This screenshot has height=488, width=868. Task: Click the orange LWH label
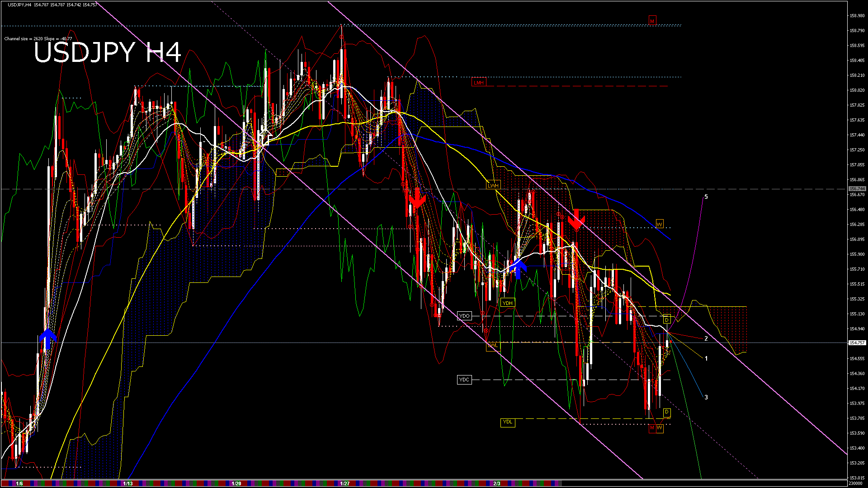[493, 185]
